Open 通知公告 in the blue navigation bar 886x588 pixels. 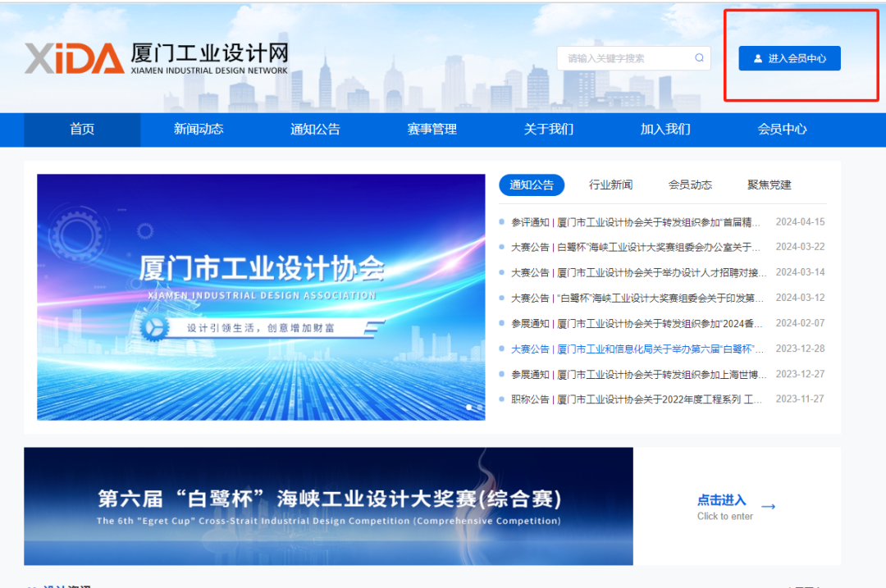point(315,130)
